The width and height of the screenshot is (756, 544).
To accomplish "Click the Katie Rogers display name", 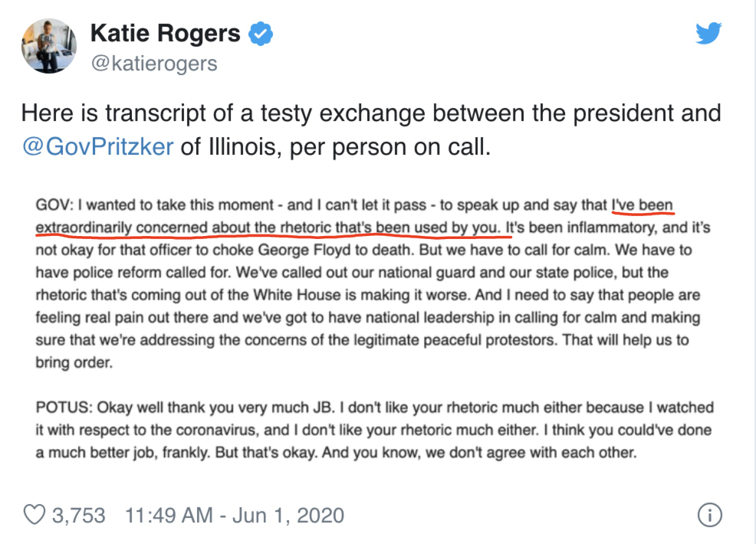I will tap(165, 34).
